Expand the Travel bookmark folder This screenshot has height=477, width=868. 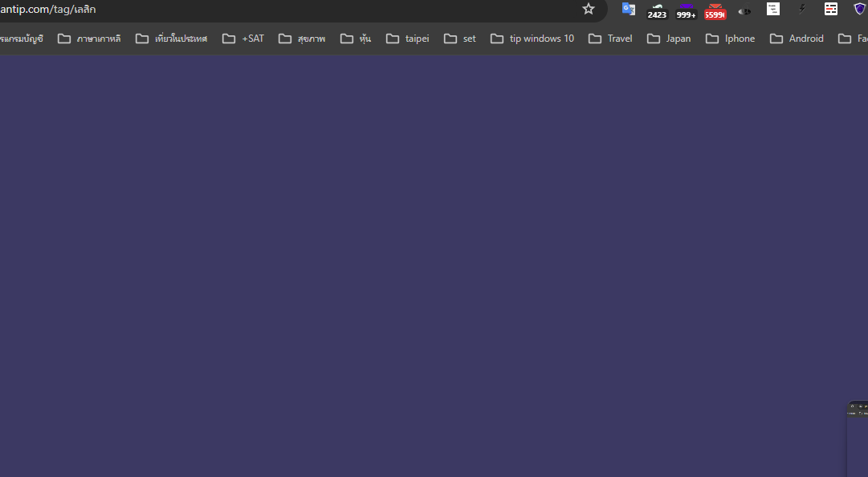[x=610, y=39]
